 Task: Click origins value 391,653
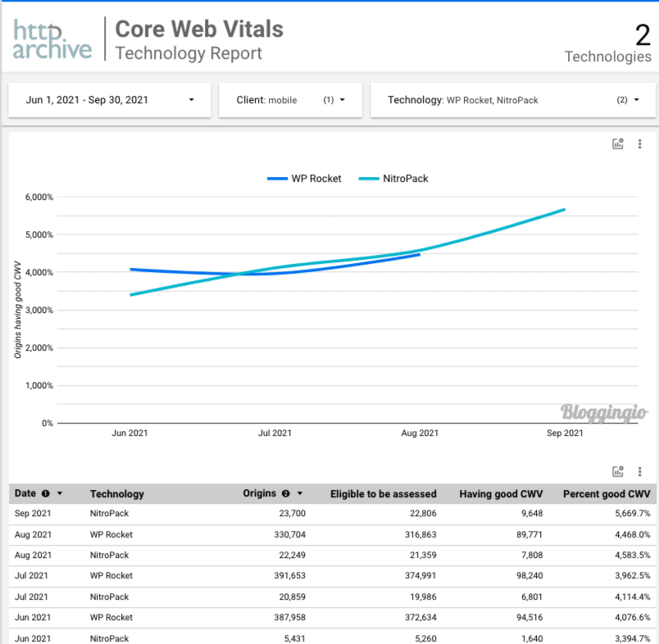(289, 575)
